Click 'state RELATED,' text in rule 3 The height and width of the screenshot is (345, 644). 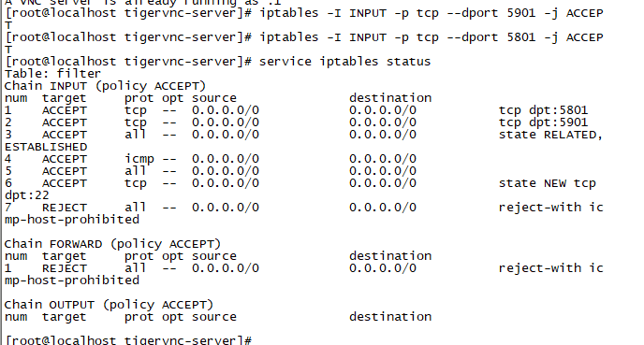[x=550, y=135]
